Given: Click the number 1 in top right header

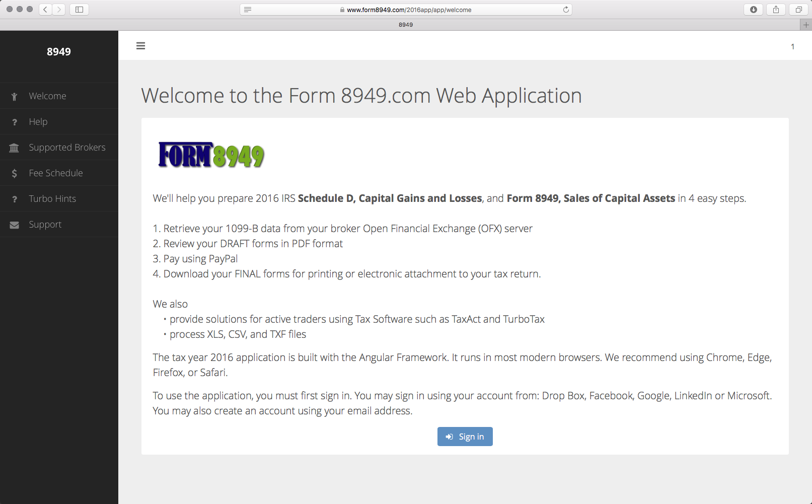Looking at the screenshot, I should tap(792, 47).
